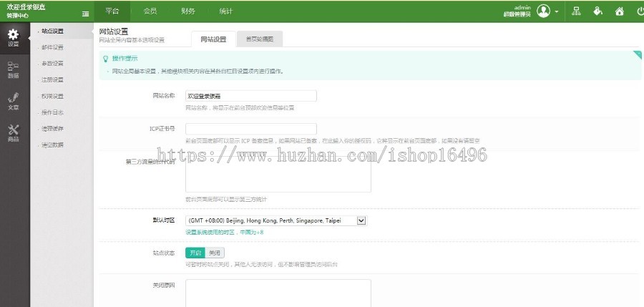Click the 网站名称 input field
Image resolution: width=644 pixels, height=307 pixels.
click(x=251, y=96)
